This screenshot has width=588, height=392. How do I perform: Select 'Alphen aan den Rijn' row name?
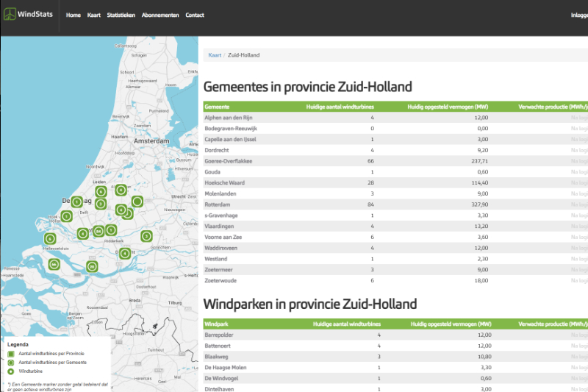click(x=229, y=118)
